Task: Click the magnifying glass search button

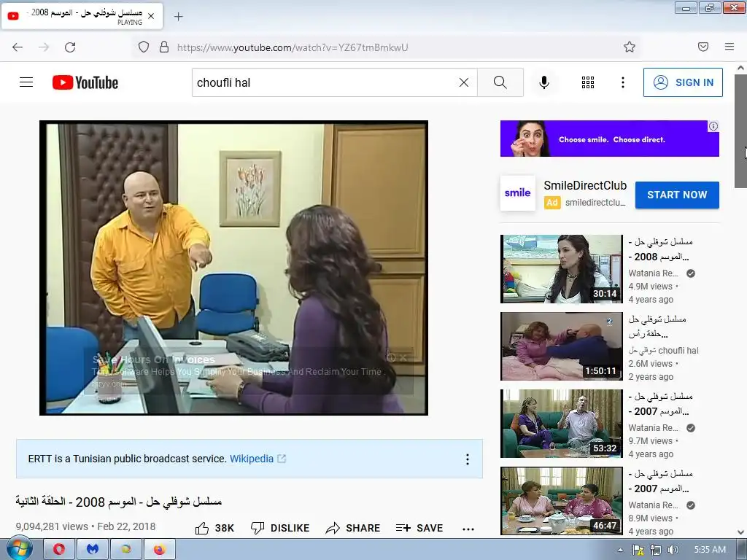Action: tap(500, 82)
